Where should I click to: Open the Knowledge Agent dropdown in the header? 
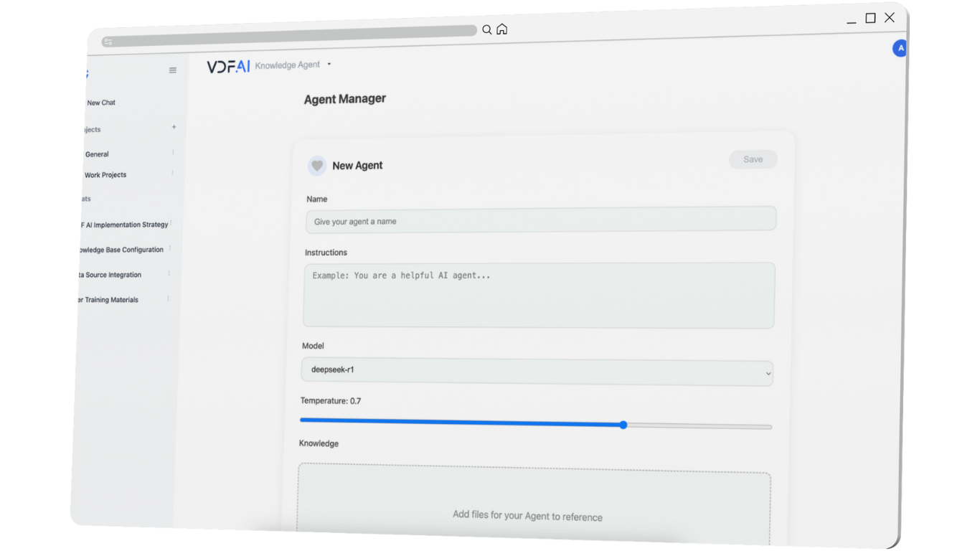click(293, 65)
